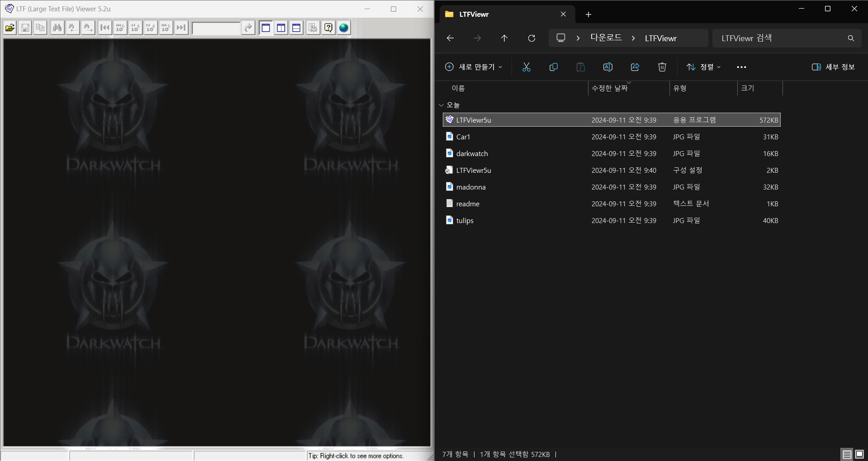
Task: Open Help with the question mark icon
Action: 328,28
